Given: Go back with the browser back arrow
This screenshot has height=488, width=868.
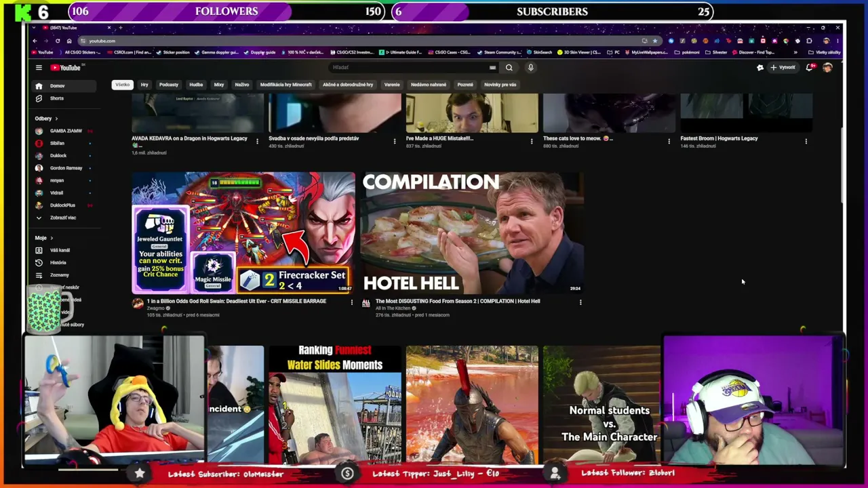Looking at the screenshot, I should coord(35,41).
